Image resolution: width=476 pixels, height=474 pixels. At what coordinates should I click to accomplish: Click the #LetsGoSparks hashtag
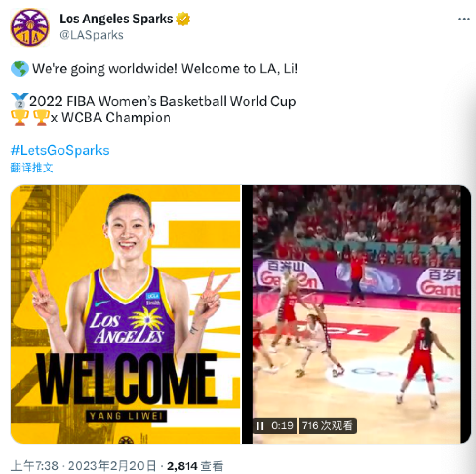[60, 151]
